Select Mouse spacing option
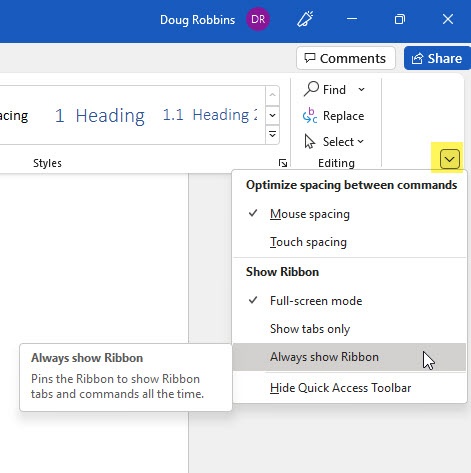 (349, 214)
